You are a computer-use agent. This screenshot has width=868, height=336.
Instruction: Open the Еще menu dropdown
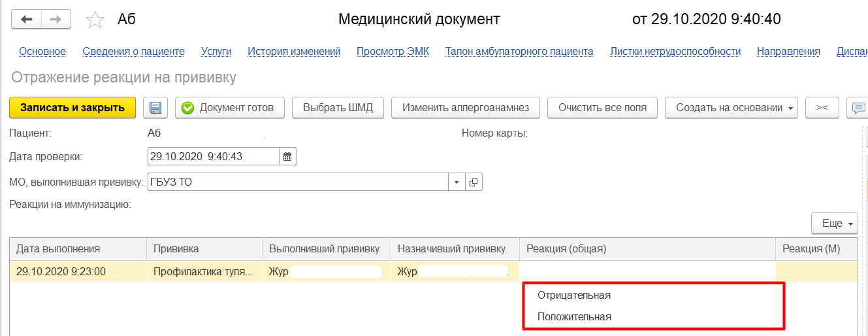pyautogui.click(x=834, y=224)
